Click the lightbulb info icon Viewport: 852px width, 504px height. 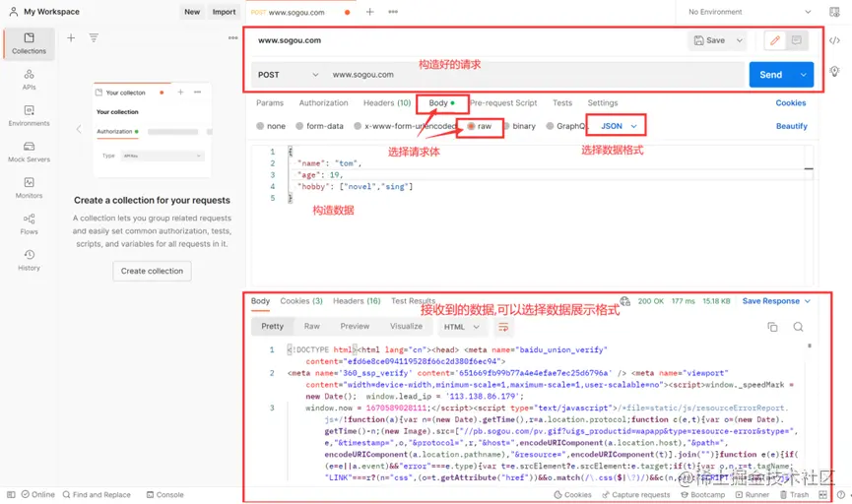(834, 71)
